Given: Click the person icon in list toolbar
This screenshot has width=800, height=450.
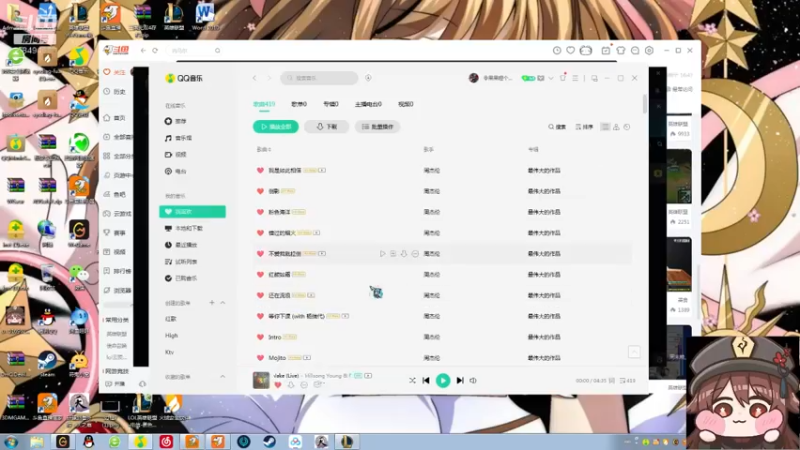Looking at the screenshot, I should tap(616, 127).
